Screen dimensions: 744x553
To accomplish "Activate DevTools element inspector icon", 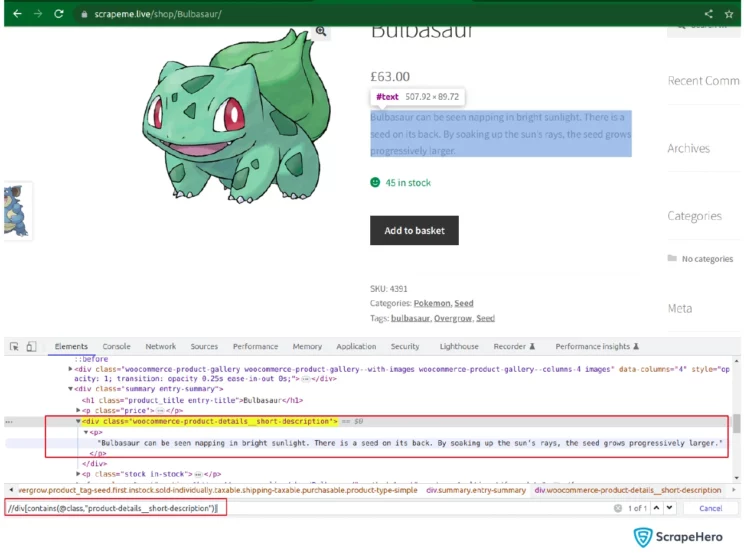I will [x=14, y=347].
